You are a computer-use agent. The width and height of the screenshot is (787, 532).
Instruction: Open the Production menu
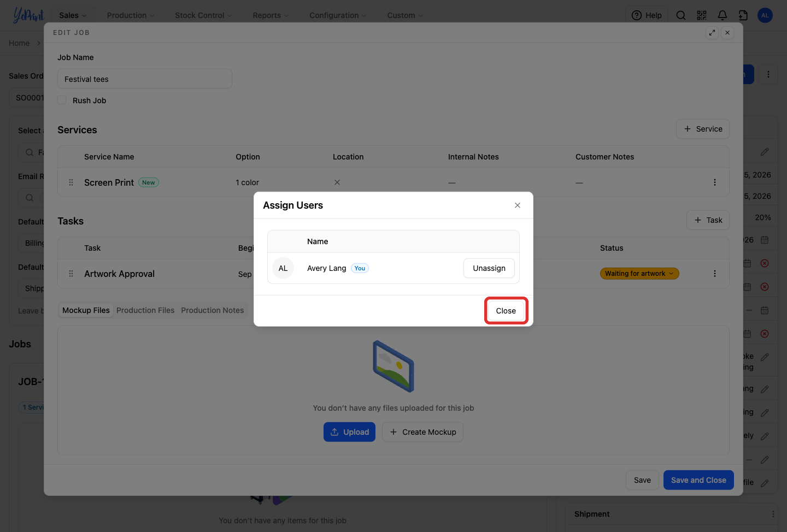point(131,15)
